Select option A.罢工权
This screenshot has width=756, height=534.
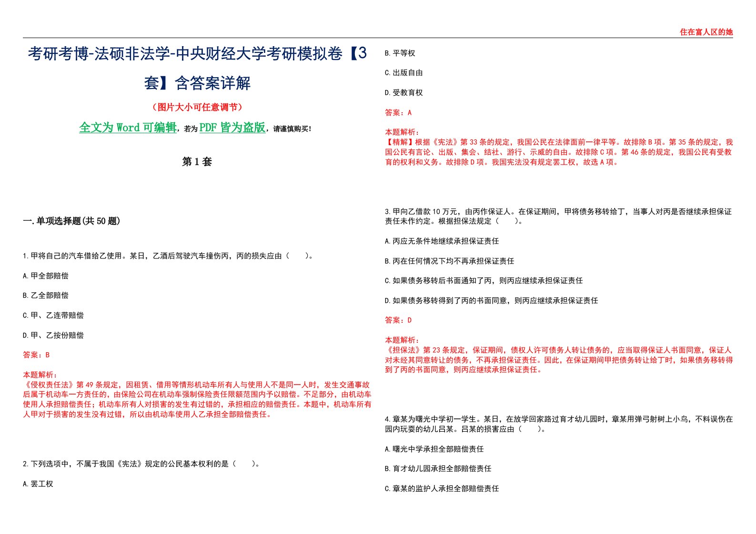38,484
